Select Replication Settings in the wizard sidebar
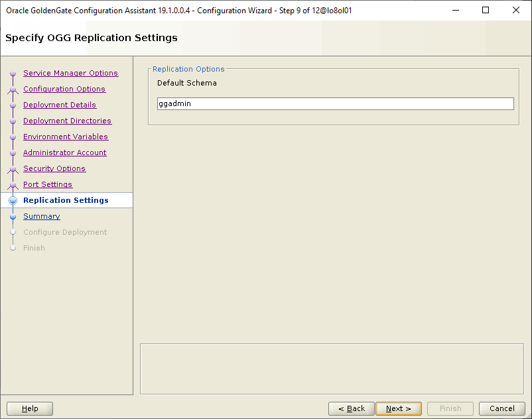This screenshot has width=532, height=419. (x=66, y=200)
